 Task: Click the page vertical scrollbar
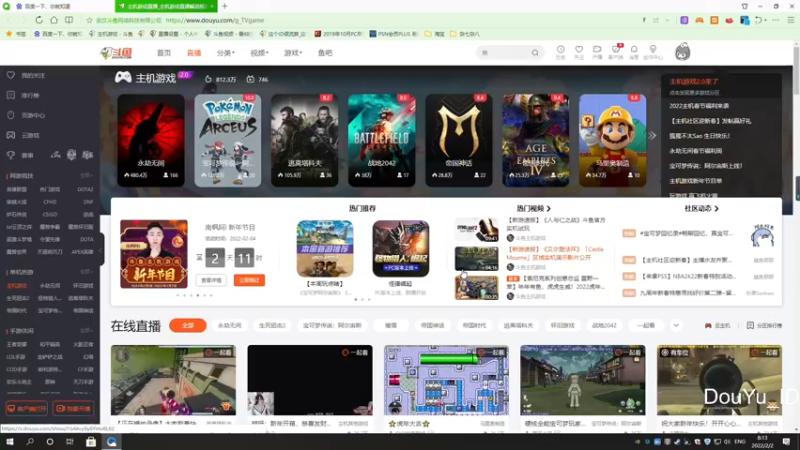tap(796, 71)
